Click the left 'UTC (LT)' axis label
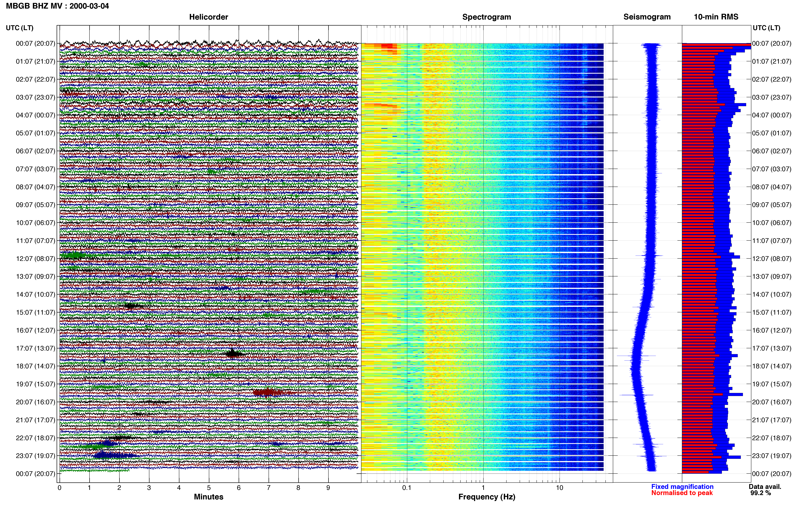This screenshot has width=812, height=508. (19, 28)
